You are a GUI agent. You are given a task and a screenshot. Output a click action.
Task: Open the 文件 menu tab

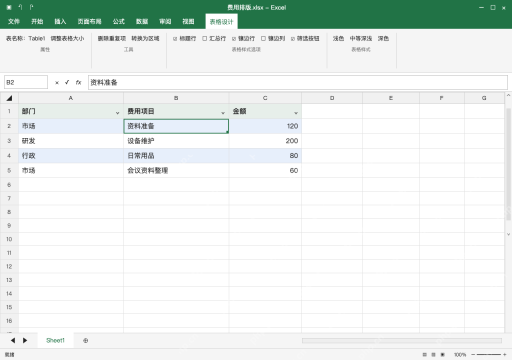click(x=14, y=21)
